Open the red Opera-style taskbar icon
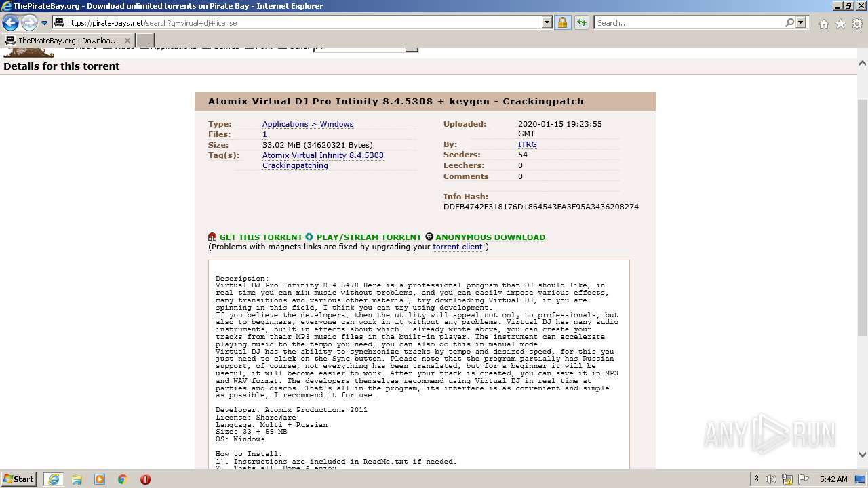 (145, 479)
